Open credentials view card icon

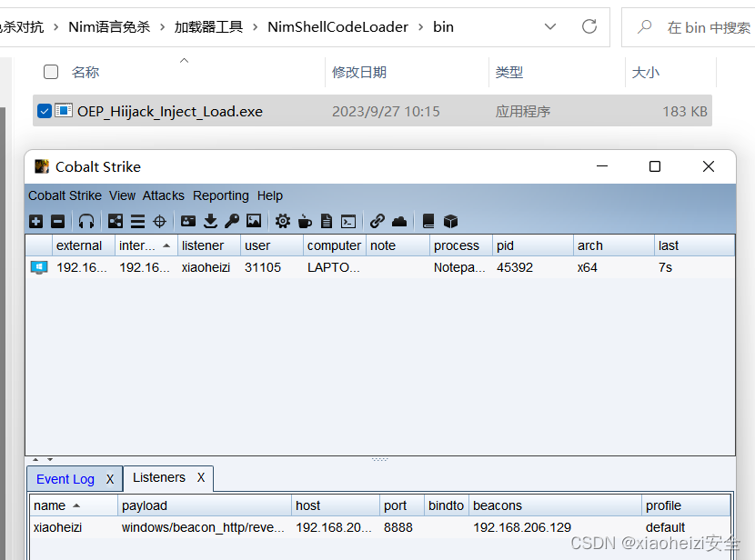coord(188,221)
